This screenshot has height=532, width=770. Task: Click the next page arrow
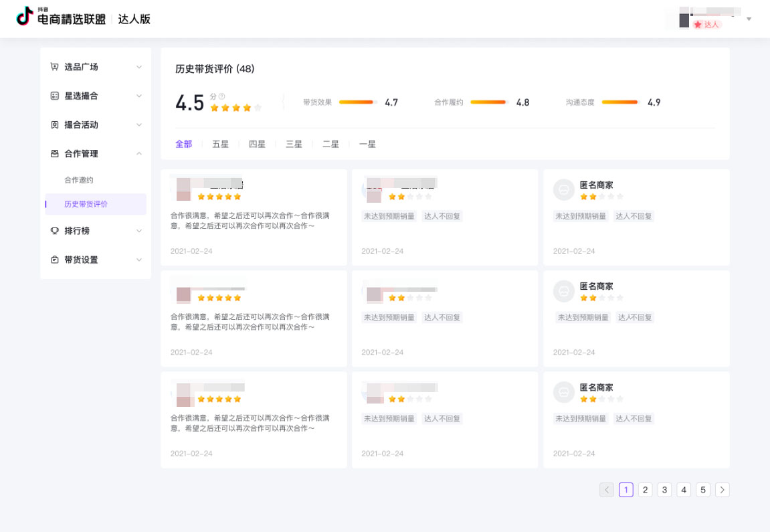point(723,490)
